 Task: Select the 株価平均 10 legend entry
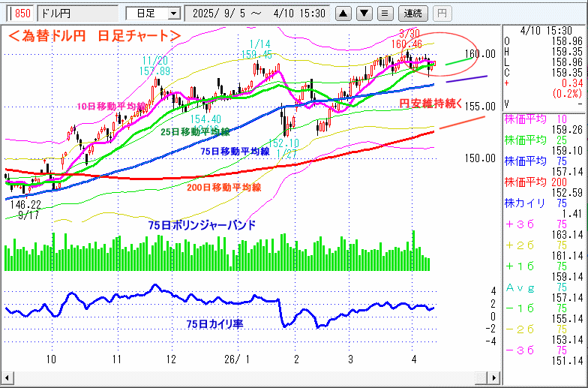coord(544,119)
